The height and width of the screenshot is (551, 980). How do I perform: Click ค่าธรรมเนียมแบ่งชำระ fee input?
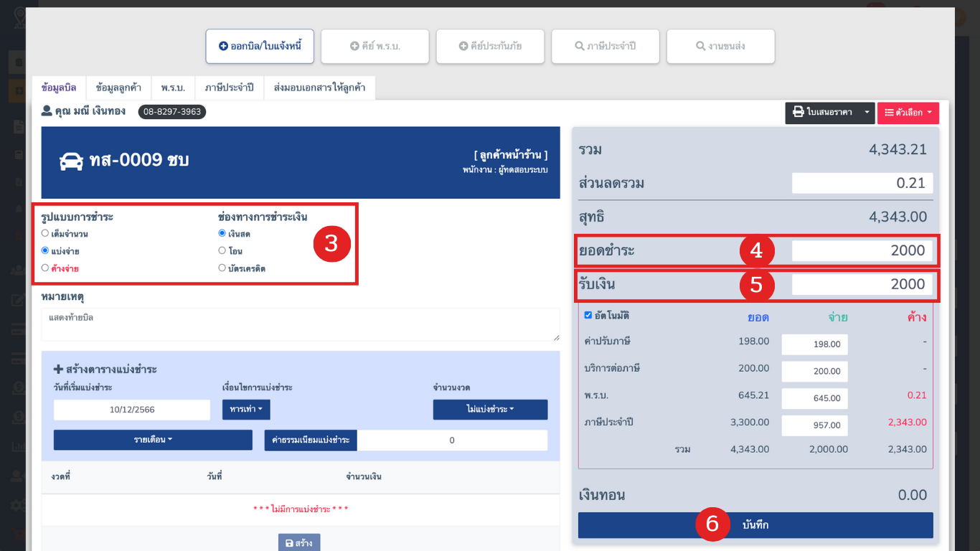coord(452,440)
